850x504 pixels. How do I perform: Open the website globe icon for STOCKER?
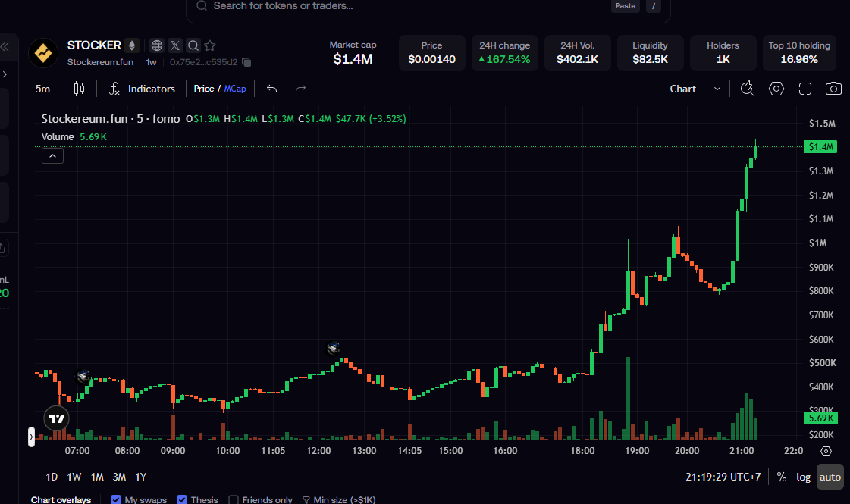tap(157, 45)
